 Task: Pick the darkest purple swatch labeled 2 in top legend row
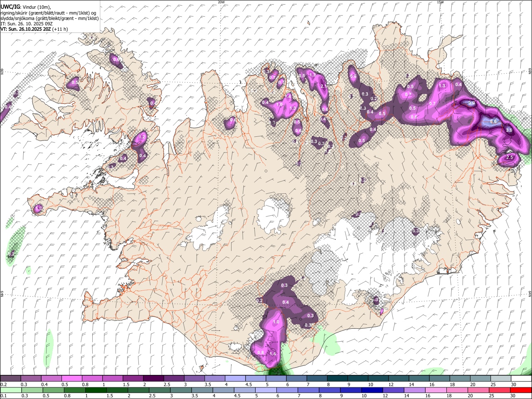[x=153, y=378]
